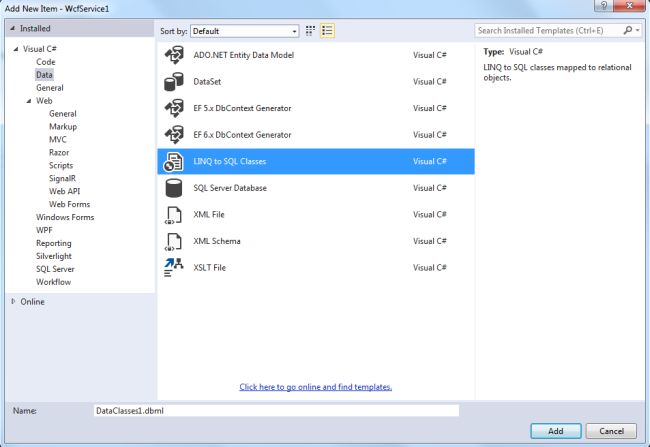Click the Cancel button
This screenshot has height=447, width=650.
pyautogui.click(x=611, y=431)
